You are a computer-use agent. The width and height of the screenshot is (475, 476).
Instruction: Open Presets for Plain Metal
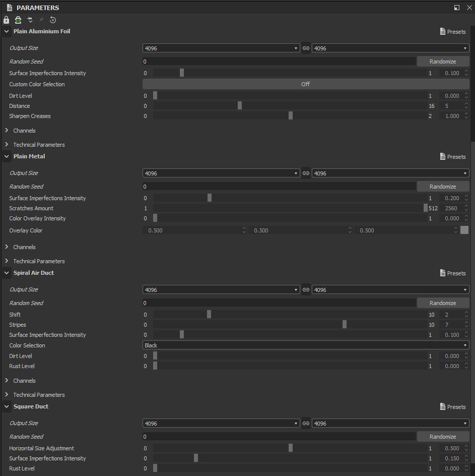tap(453, 157)
